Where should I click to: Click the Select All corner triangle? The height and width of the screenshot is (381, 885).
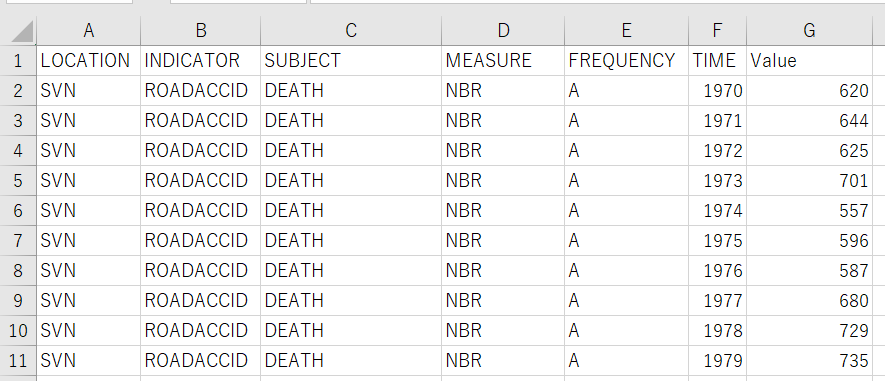pos(21,31)
